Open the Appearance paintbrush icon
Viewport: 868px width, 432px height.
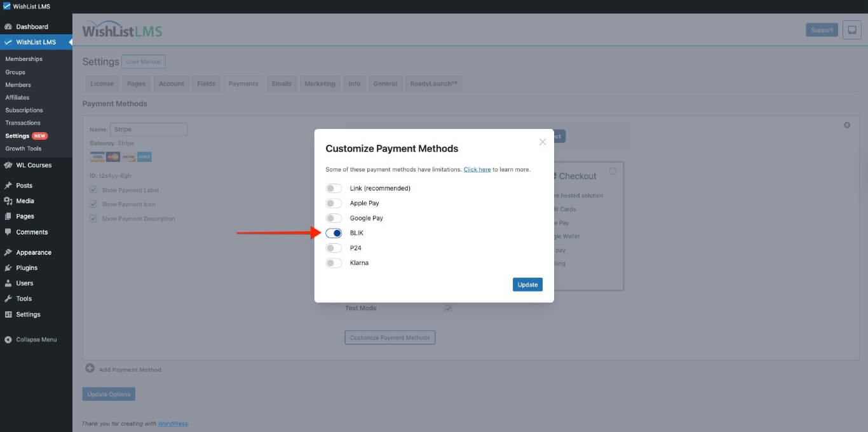point(9,252)
